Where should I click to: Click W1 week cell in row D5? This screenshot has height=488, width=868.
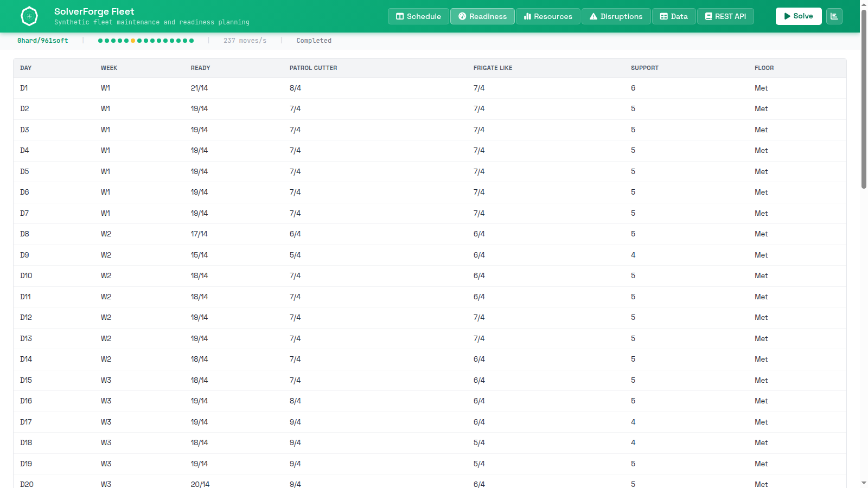[x=105, y=171]
